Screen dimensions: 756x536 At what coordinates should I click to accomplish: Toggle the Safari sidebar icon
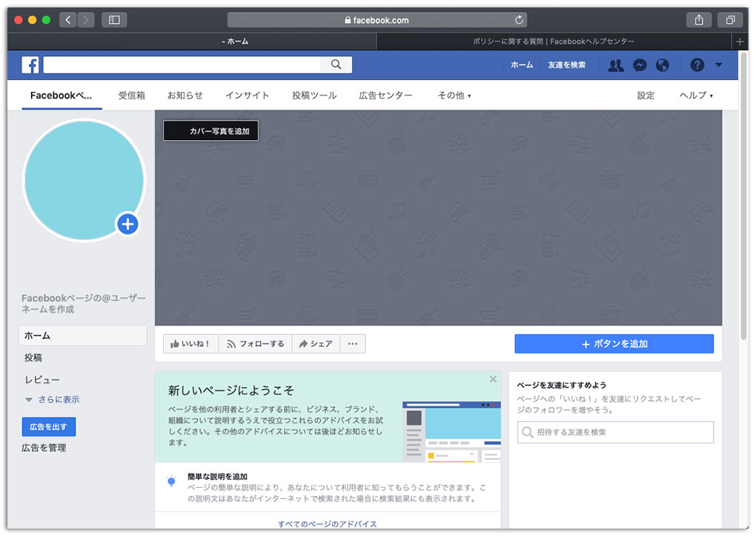[113, 19]
